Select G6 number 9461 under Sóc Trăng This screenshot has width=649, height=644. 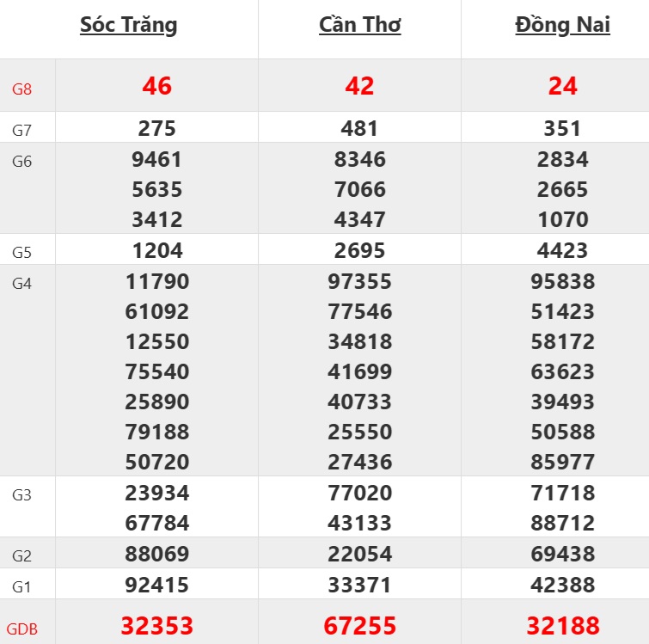[x=157, y=159]
